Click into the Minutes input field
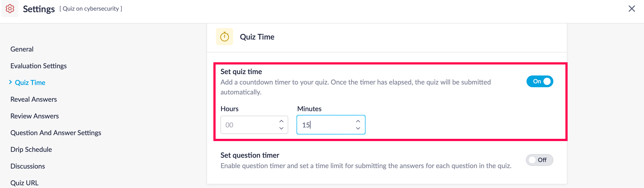644x188 pixels. 325,125
